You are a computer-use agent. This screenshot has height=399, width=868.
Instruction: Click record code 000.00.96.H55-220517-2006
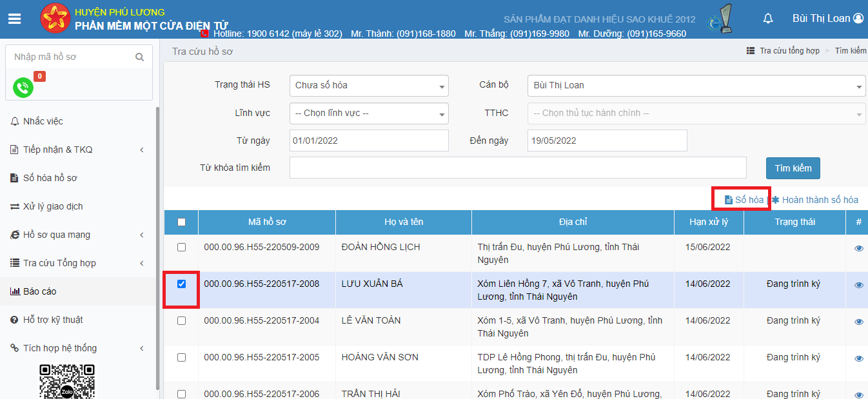coord(262,394)
